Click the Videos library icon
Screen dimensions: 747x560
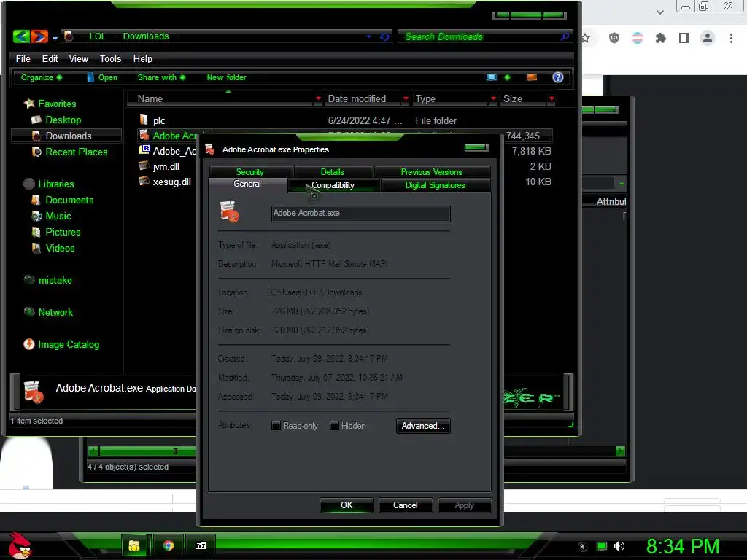click(x=36, y=248)
